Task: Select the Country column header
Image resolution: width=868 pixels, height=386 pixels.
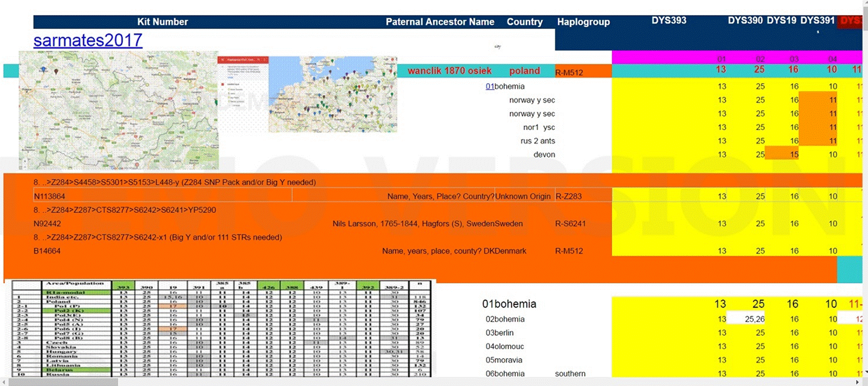Action: (524, 22)
